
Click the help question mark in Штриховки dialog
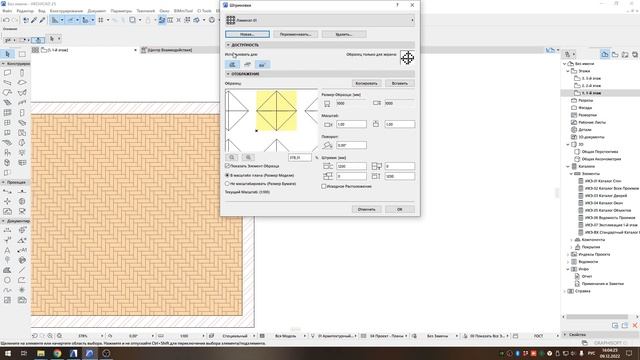click(398, 5)
